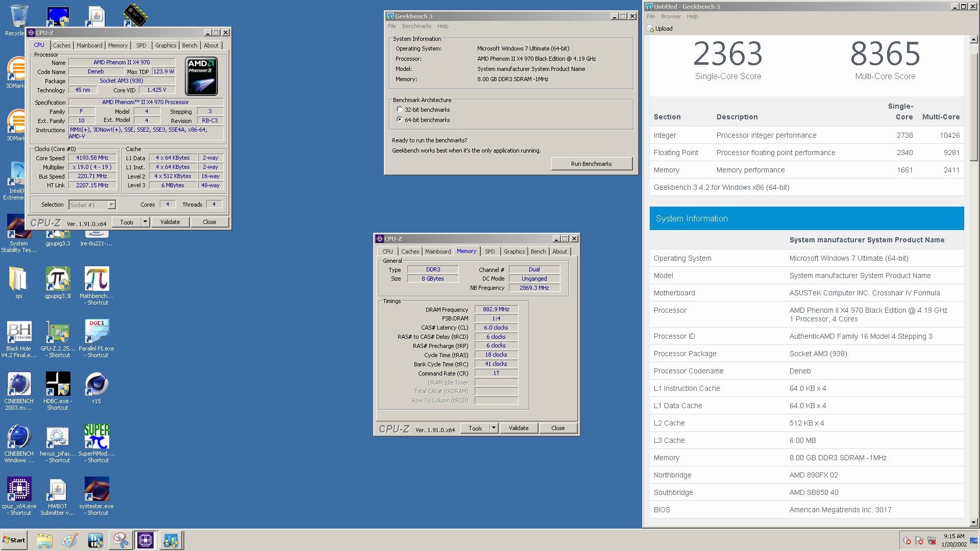
Task: Open Action Center flag tray icon
Action: [919, 540]
